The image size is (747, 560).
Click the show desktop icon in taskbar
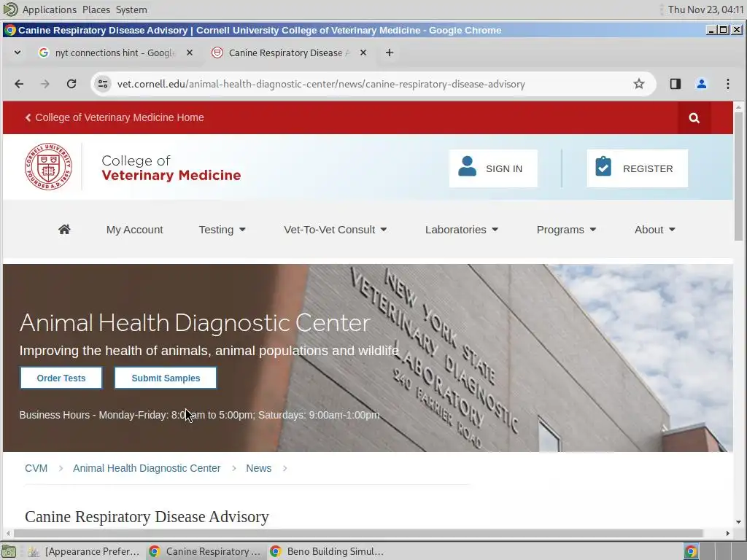(x=9, y=552)
